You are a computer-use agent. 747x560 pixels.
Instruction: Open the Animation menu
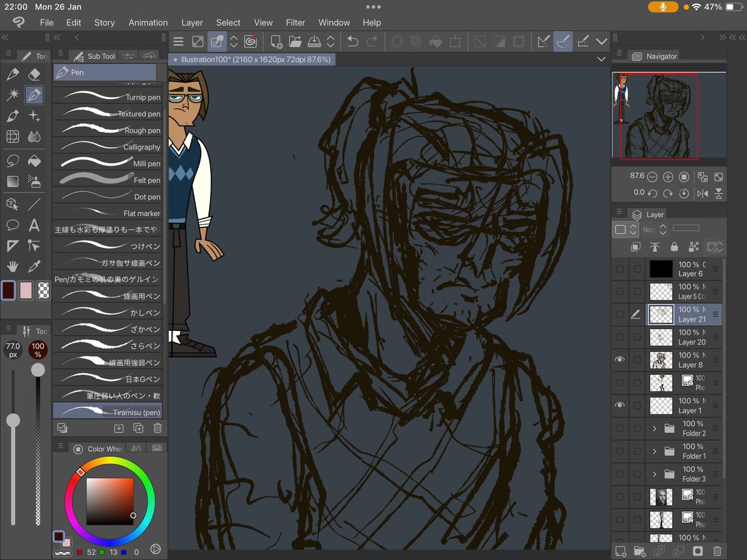148,22
